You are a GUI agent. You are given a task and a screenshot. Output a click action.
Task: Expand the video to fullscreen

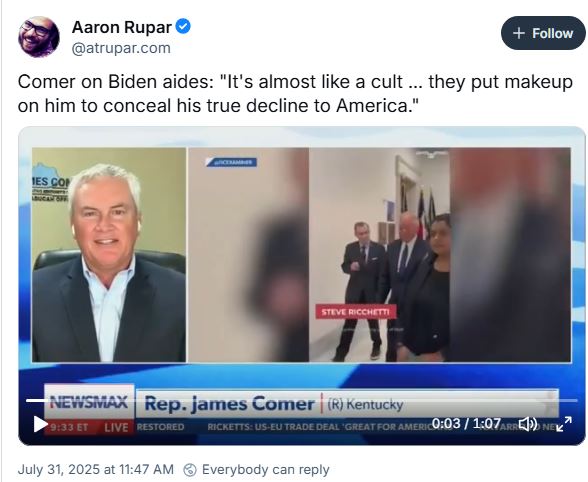[564, 424]
